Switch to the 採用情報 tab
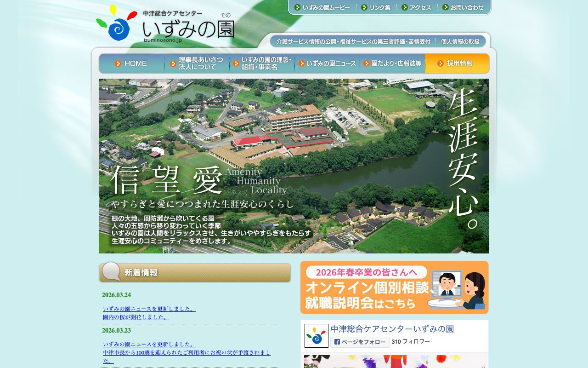Image resolution: width=588 pixels, height=368 pixels. (459, 63)
